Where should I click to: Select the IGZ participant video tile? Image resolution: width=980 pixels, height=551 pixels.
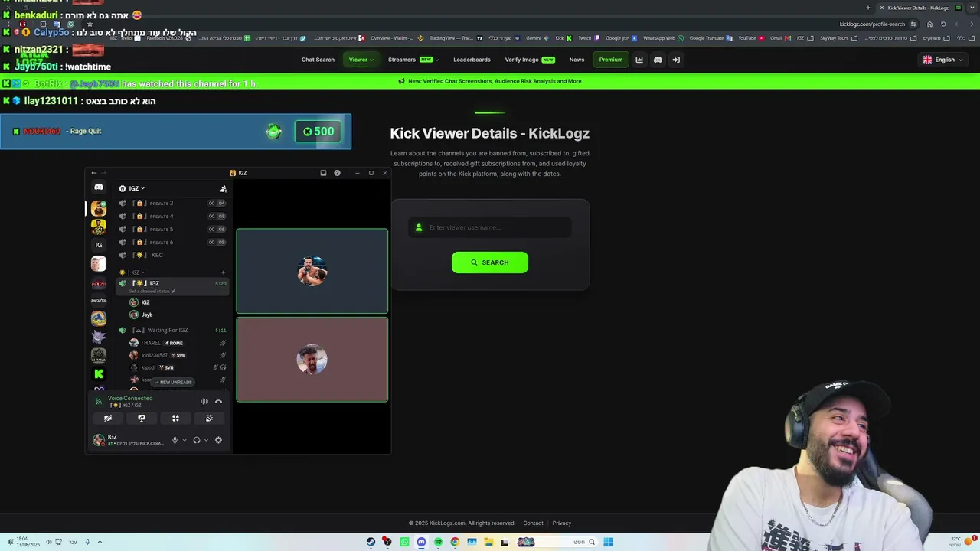(x=312, y=271)
